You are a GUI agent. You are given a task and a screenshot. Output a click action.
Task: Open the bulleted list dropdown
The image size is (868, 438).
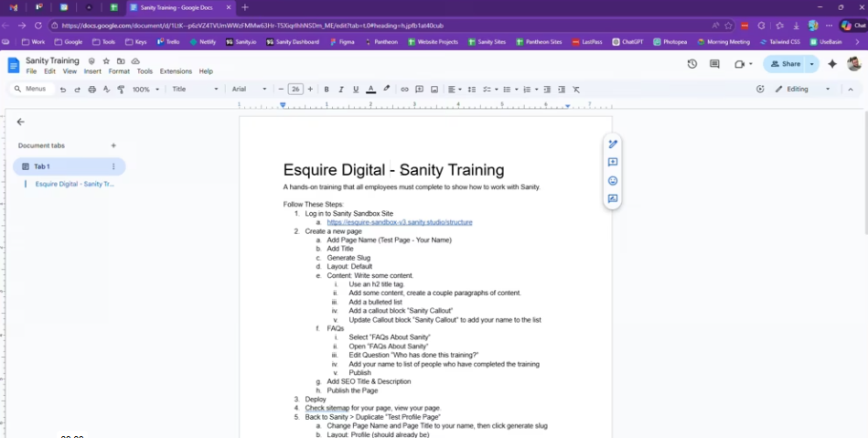(x=509, y=89)
